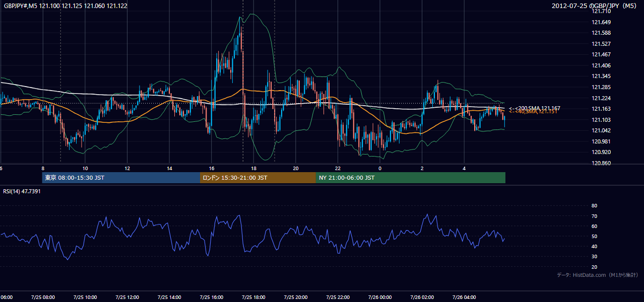Click the HistData.com data source credit

598,275
